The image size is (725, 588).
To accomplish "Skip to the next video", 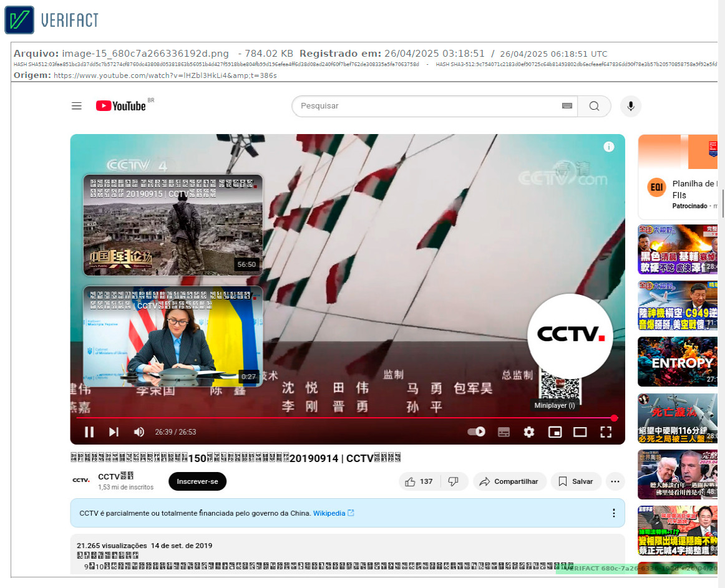I will (x=114, y=431).
